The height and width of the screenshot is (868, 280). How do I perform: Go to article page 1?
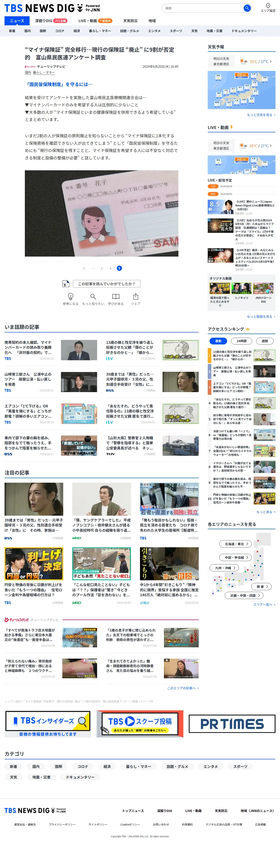pos(84,268)
